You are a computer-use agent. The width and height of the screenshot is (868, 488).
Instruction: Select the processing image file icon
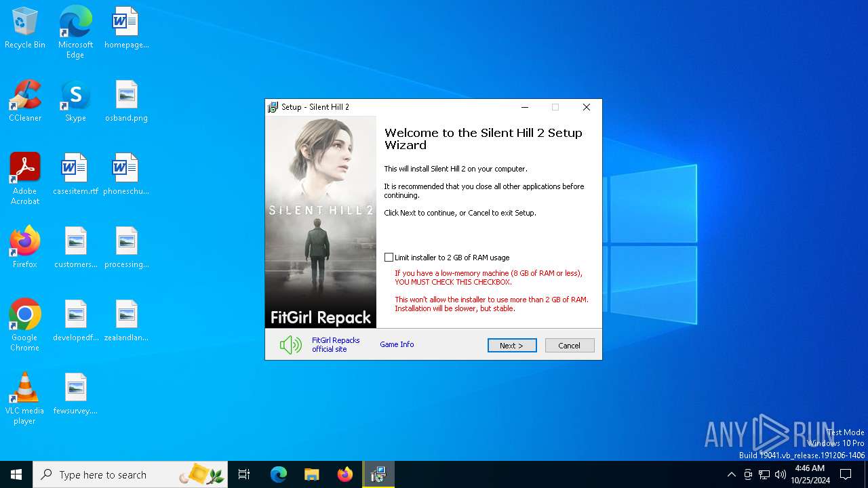[x=126, y=248]
